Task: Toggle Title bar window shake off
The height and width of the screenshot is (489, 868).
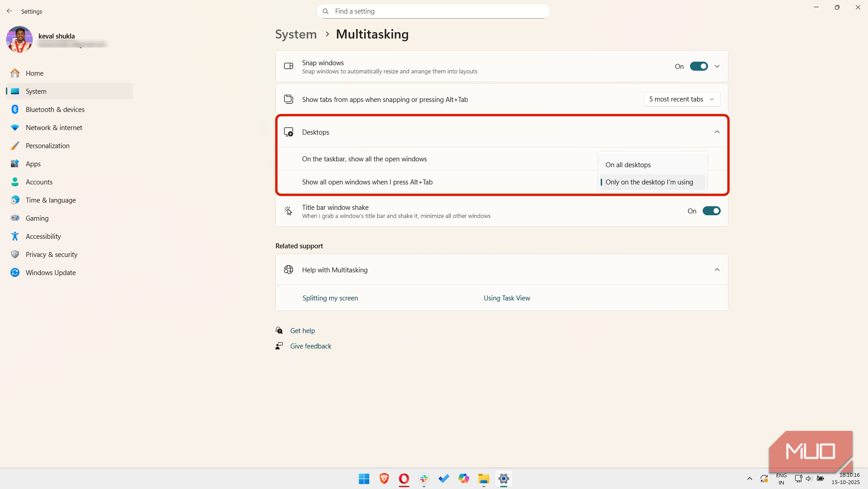Action: [711, 211]
